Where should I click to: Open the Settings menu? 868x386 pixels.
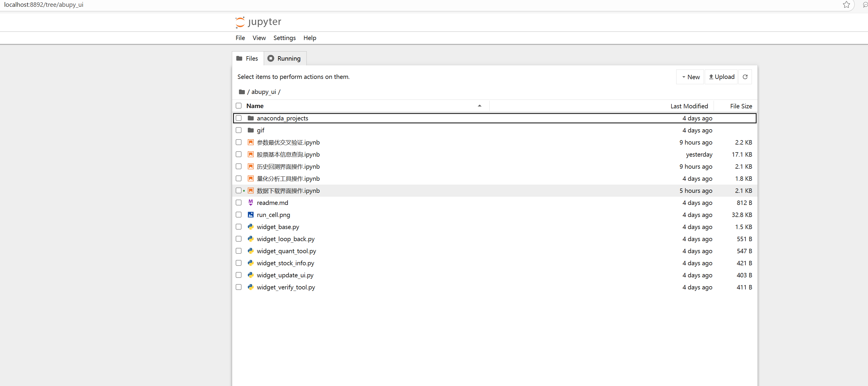click(x=284, y=38)
